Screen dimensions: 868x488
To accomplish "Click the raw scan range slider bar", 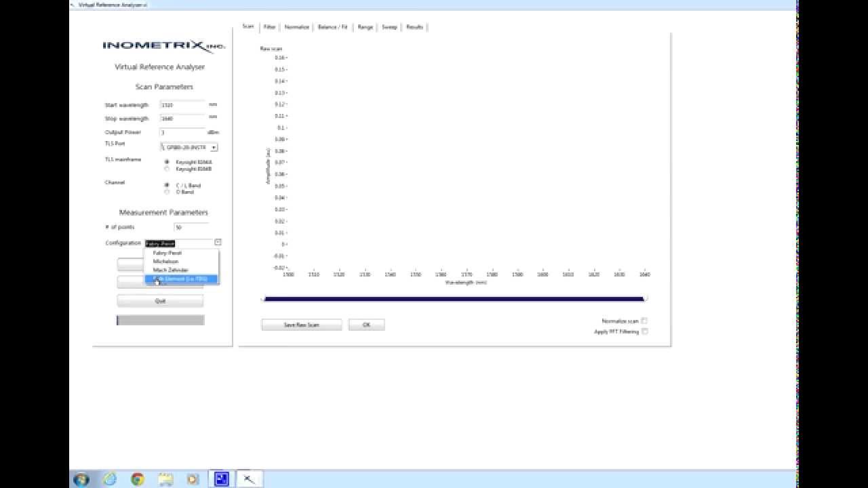I will point(454,298).
